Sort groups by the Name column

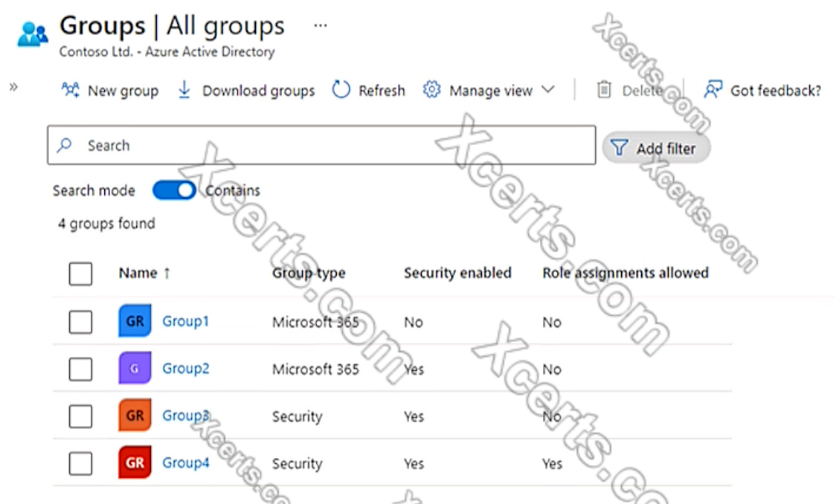click(x=138, y=273)
